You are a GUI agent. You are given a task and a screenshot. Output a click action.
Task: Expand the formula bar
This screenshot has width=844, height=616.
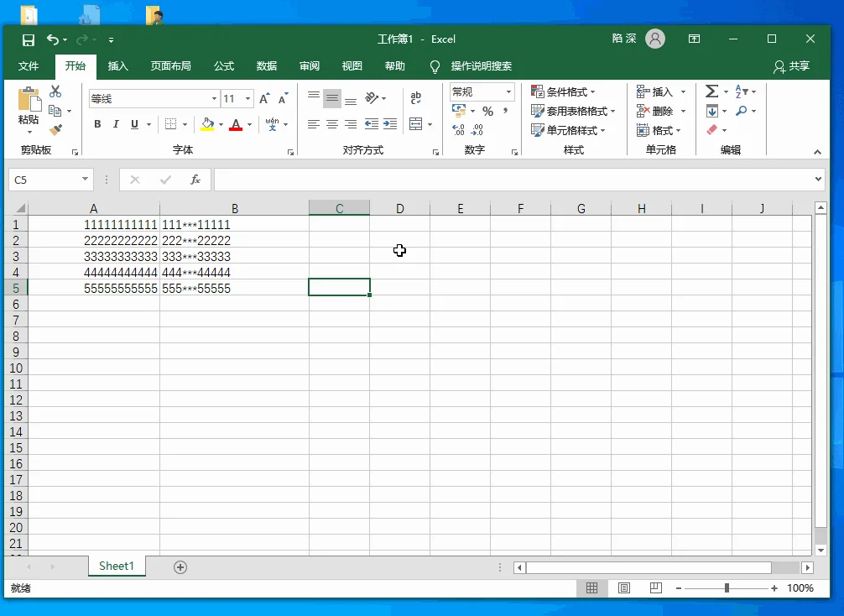(818, 180)
